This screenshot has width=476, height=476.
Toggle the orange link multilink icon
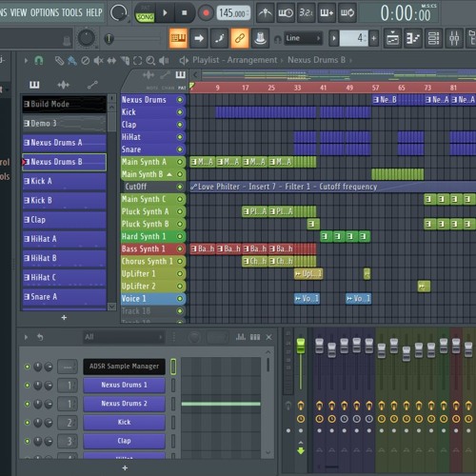240,38
